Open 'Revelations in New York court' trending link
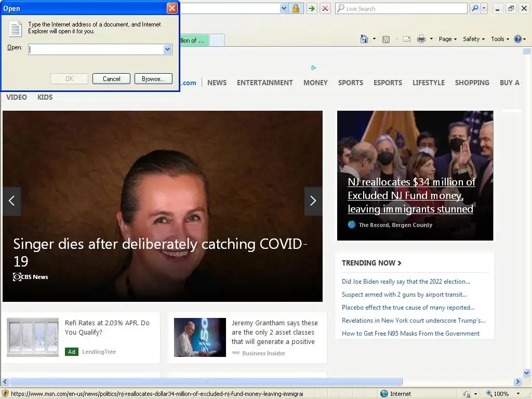The height and width of the screenshot is (399, 532). point(413,320)
